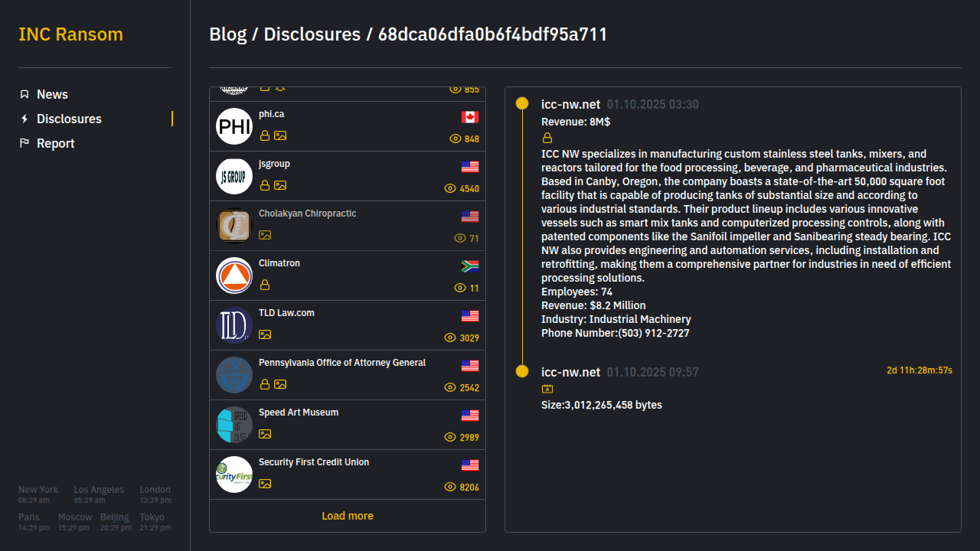The width and height of the screenshot is (980, 551).
Task: Select Disclosures in the left navigation
Action: tap(69, 119)
